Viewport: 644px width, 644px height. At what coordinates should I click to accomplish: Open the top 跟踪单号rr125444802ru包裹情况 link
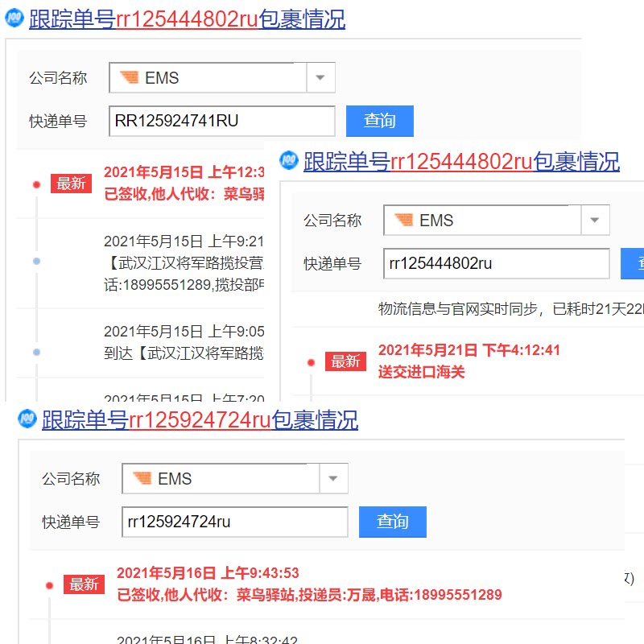click(187, 19)
